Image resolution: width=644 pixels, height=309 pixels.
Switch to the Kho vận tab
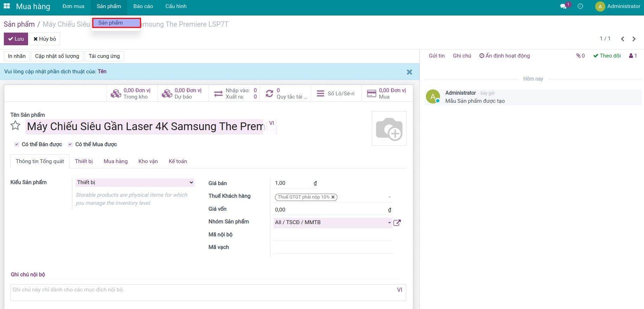[x=148, y=161]
